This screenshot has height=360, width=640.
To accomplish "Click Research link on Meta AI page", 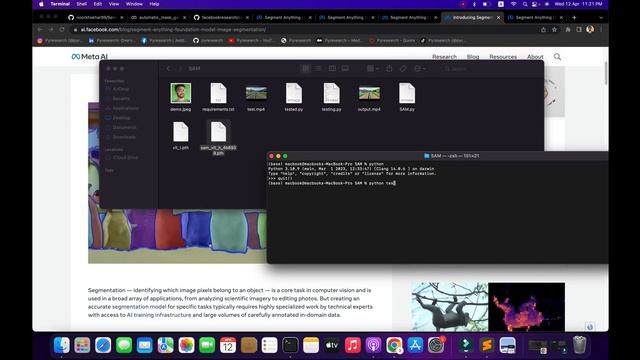I will (444, 57).
